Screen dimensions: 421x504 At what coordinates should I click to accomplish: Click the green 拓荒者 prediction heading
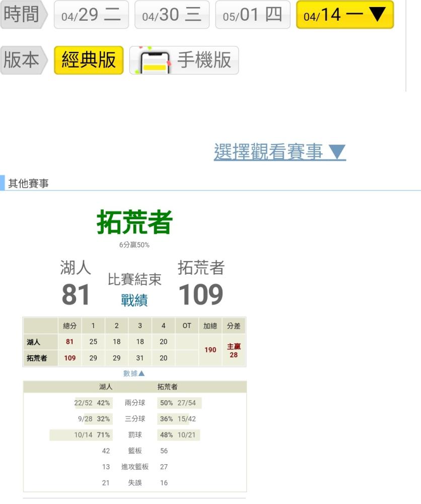coord(134,222)
